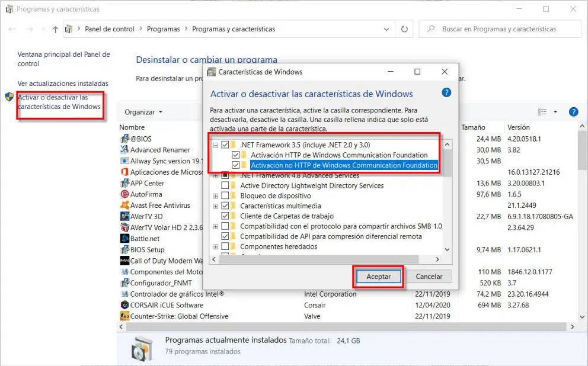Open Ventana principal del Panel de control
The height and width of the screenshot is (366, 588).
point(64,59)
